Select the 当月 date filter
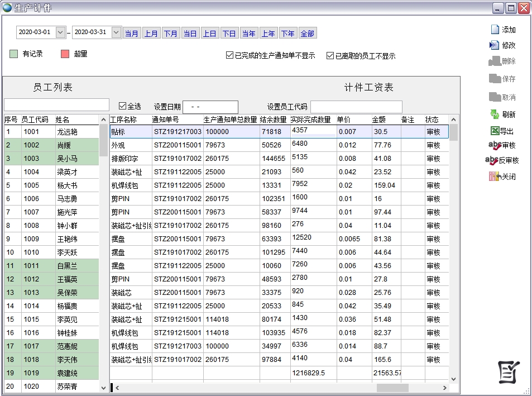The width and height of the screenshot is (532, 396). click(132, 34)
